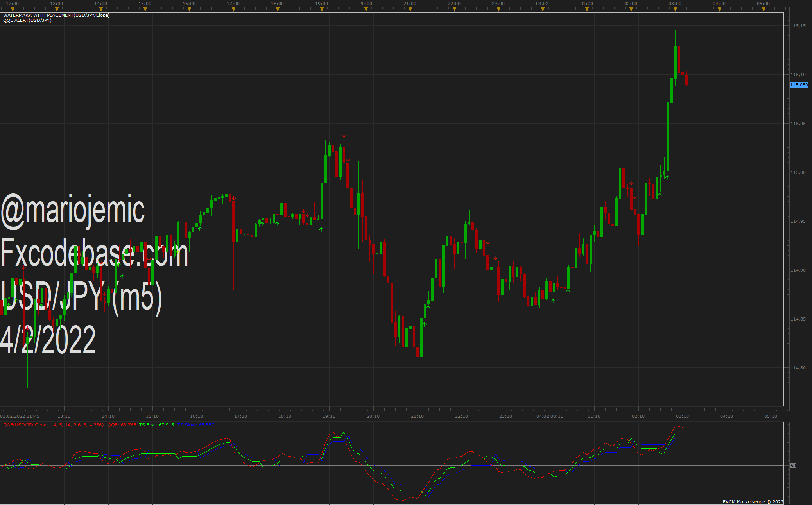
Task: Select the orange marker under 14:00
Action: tap(101, 9)
